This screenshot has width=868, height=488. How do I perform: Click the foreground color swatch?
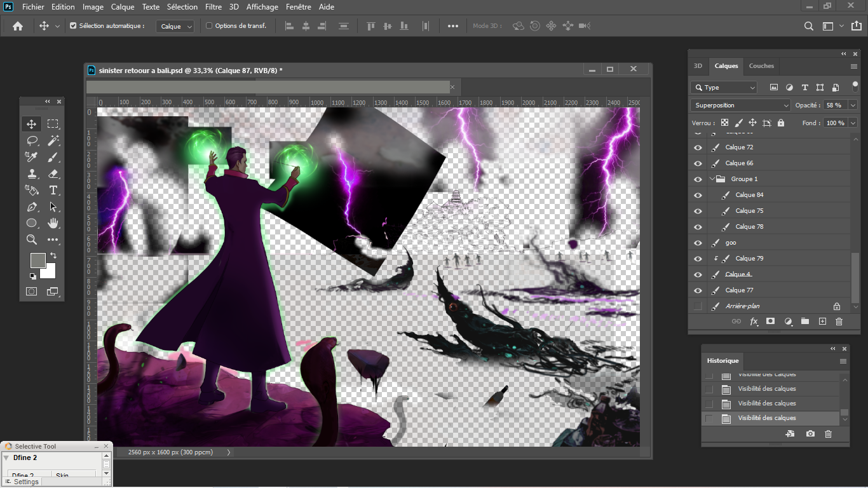click(37, 260)
